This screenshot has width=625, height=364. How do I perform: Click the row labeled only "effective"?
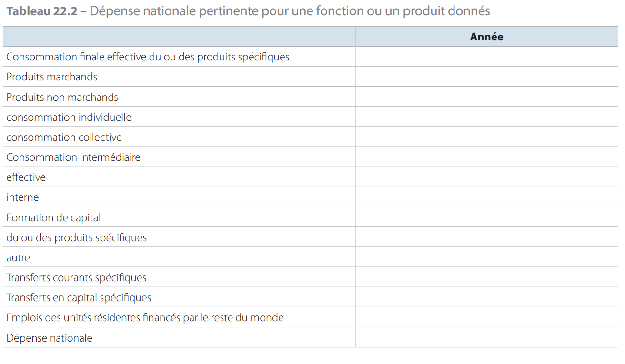coord(26,177)
